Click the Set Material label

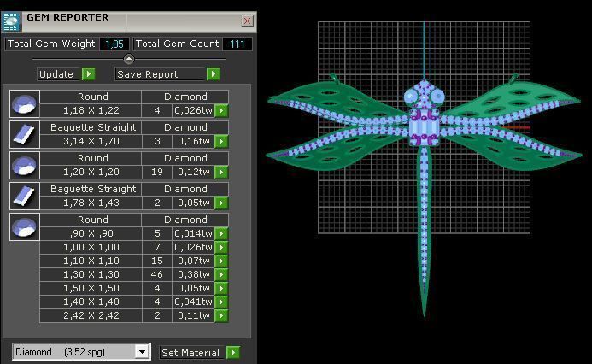point(190,353)
